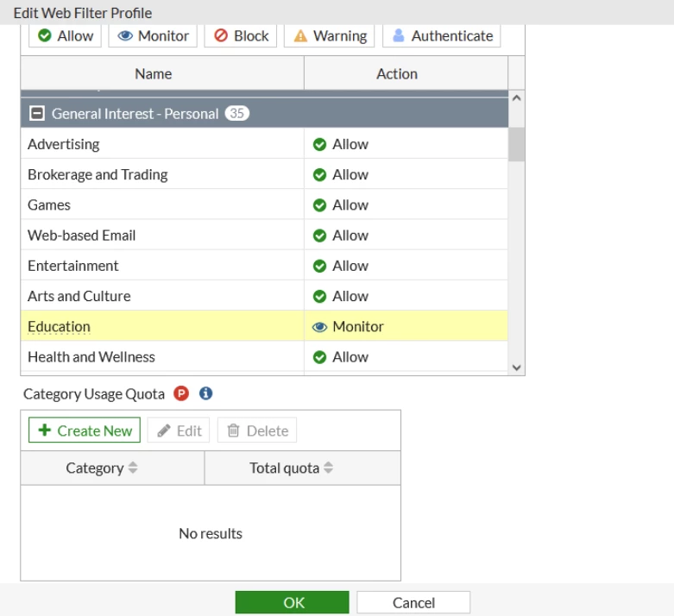Create New category usage quota
The image size is (674, 616).
85,430
